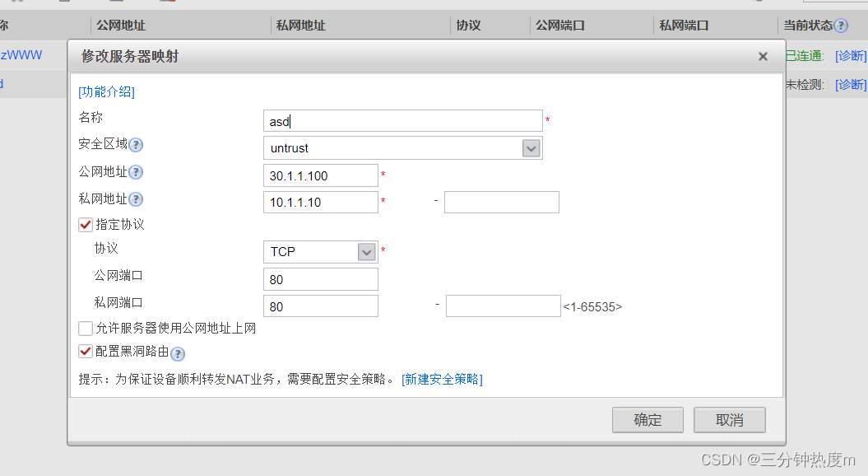The width and height of the screenshot is (868, 476).
Task: Click help icon beside 公网地址 label
Action: coord(136,172)
